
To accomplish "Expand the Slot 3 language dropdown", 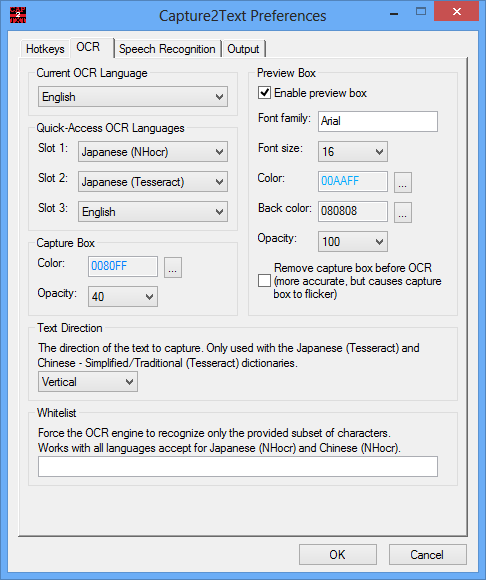I will coord(153,212).
